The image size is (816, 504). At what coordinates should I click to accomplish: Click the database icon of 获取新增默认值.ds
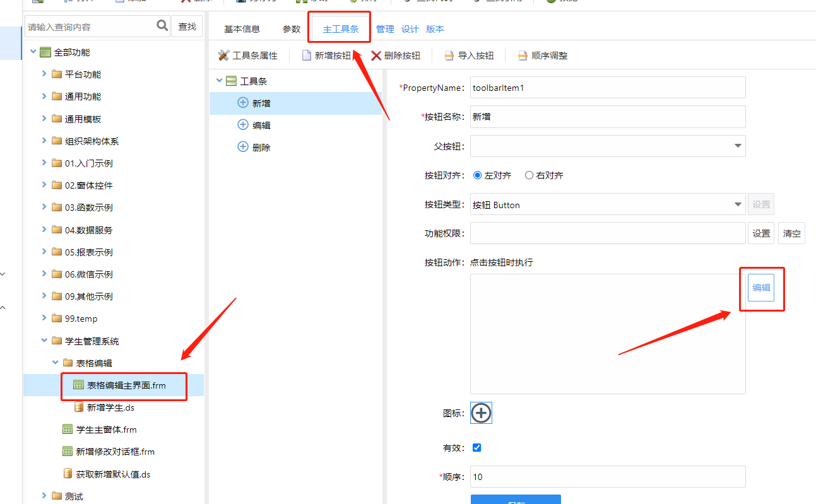(x=68, y=474)
